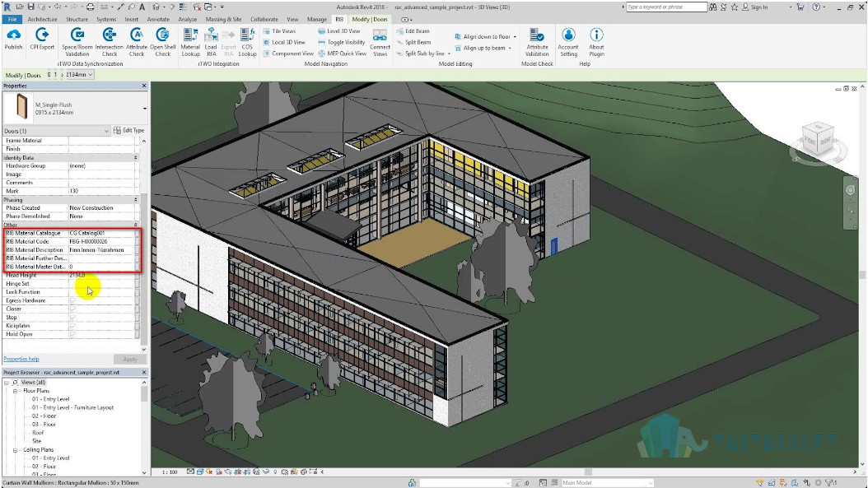The height and width of the screenshot is (488, 868).
Task: Collapse the Phasing section
Action: click(136, 200)
